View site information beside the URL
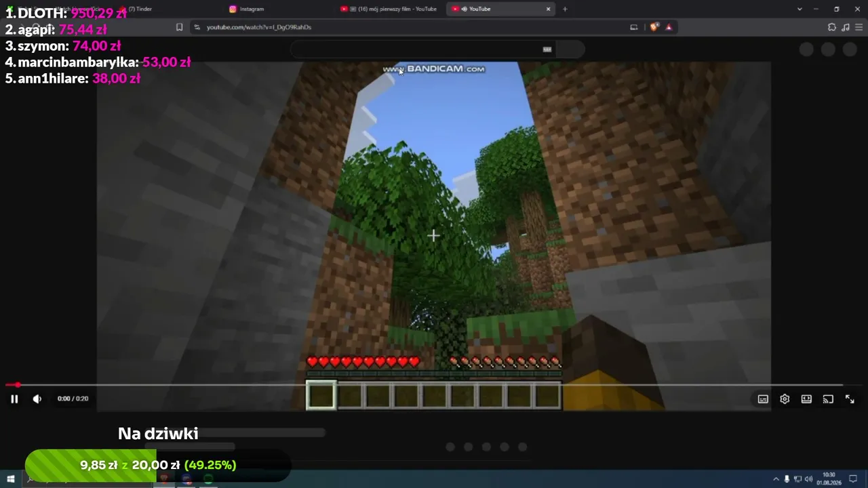This screenshot has width=868, height=488. point(197,27)
